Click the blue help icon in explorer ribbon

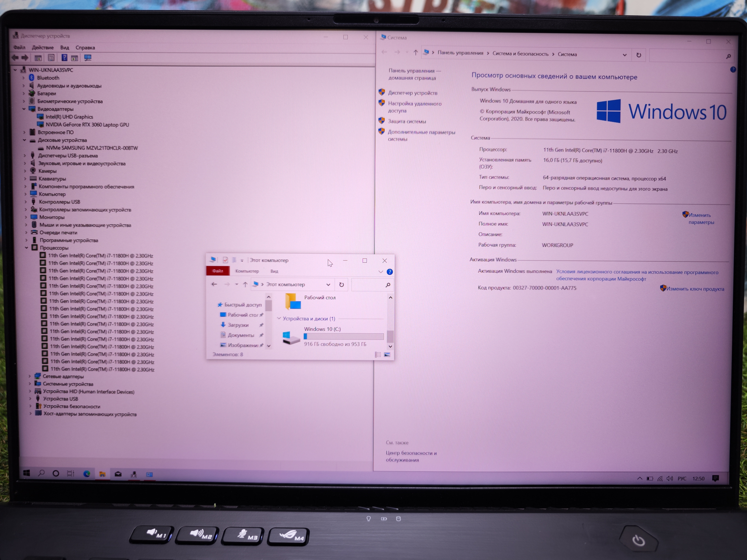click(x=390, y=272)
